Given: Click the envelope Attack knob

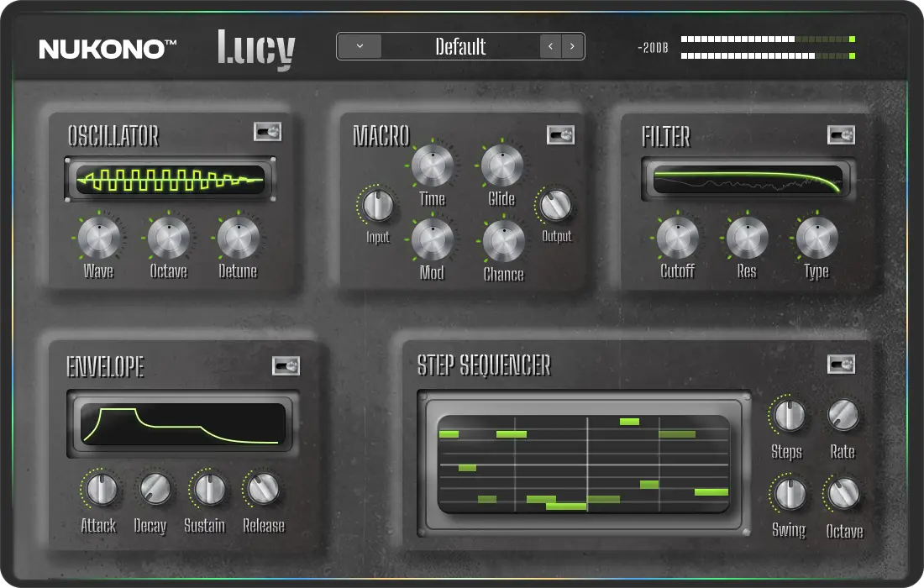Looking at the screenshot, I should (x=101, y=488).
